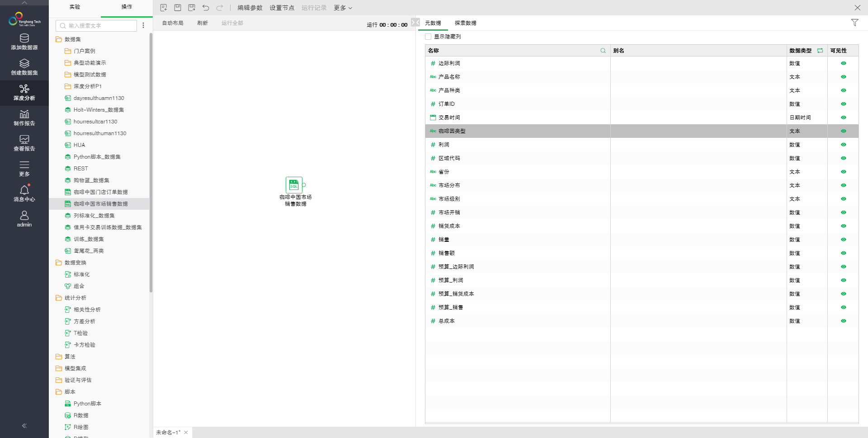Select the SQL dataset node on the canvas
The width and height of the screenshot is (868, 438).
(x=294, y=185)
